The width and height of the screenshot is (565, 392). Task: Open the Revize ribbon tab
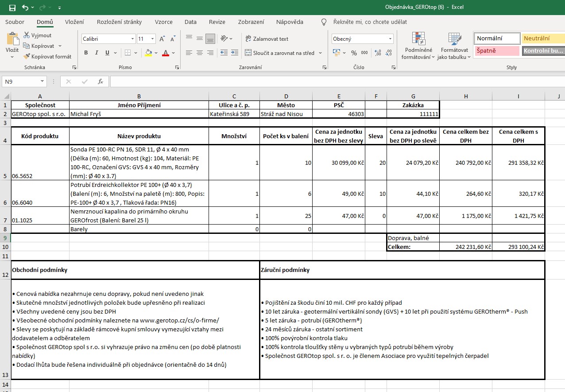[x=217, y=22]
